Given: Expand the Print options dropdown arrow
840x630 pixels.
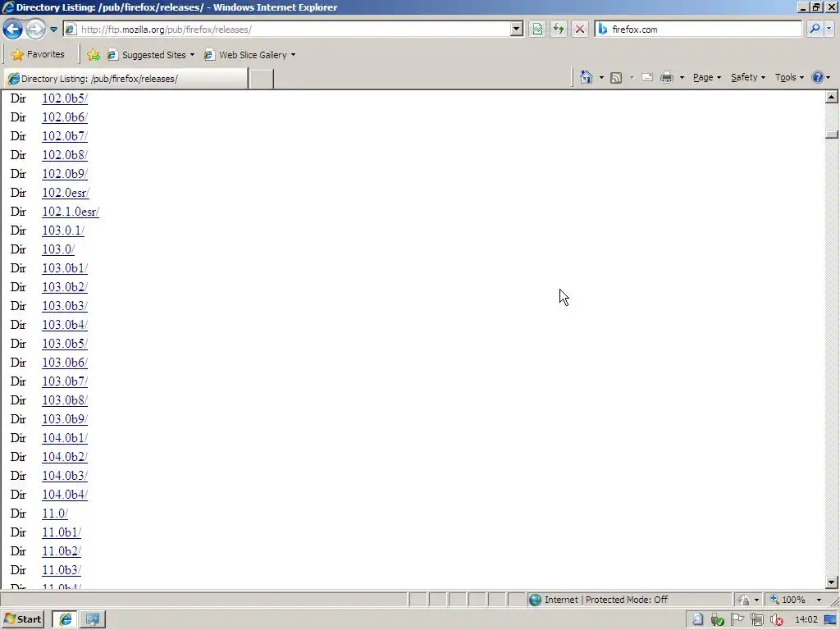Looking at the screenshot, I should point(682,78).
